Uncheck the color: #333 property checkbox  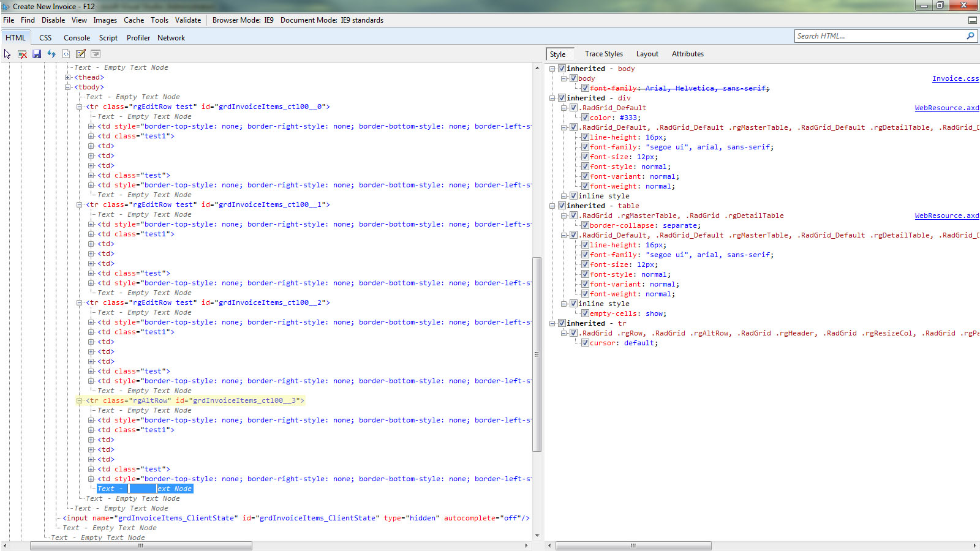pyautogui.click(x=585, y=118)
